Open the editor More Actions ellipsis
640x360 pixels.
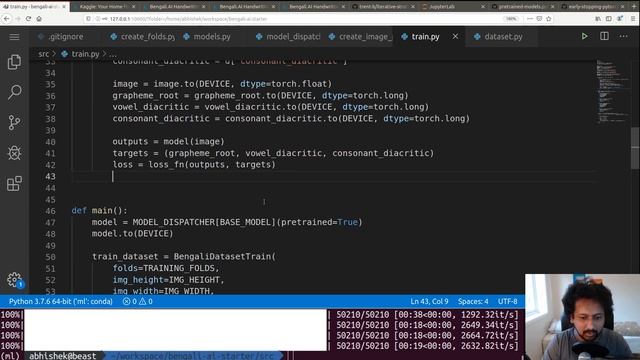623,36
